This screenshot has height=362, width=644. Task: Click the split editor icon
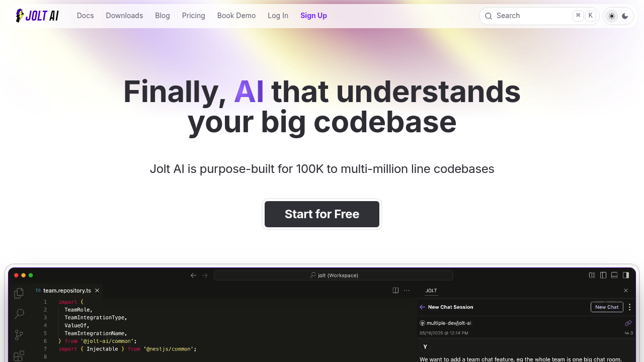pos(395,290)
